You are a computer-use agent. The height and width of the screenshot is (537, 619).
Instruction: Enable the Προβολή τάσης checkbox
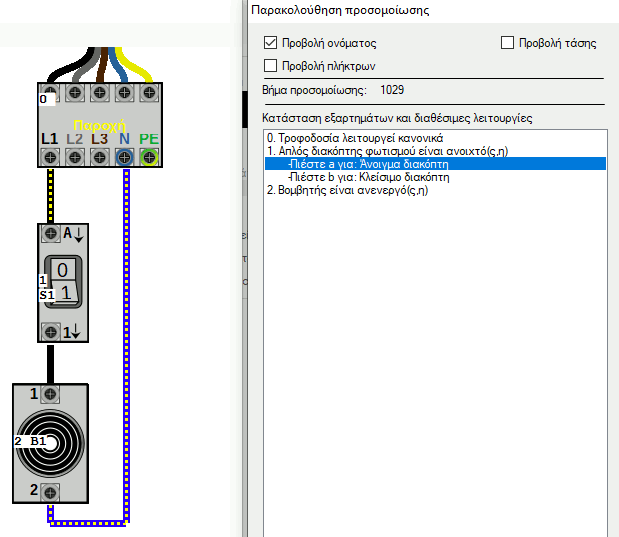[x=507, y=43]
